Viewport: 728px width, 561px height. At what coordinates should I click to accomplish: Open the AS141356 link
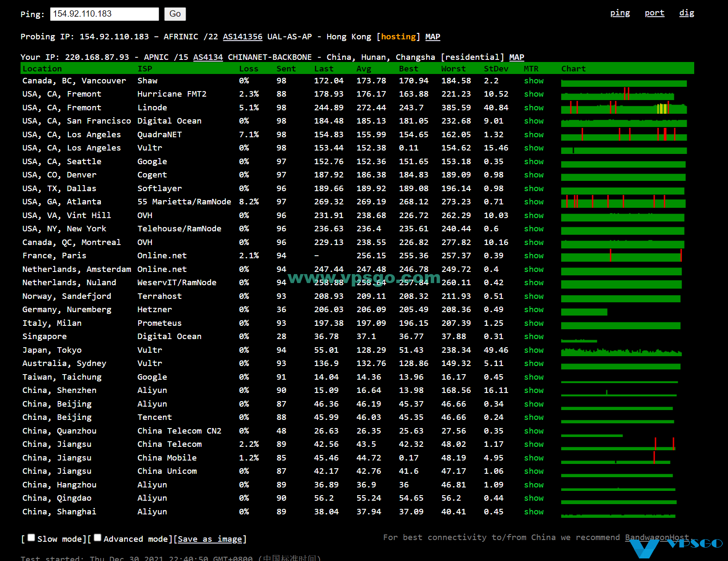(x=243, y=37)
